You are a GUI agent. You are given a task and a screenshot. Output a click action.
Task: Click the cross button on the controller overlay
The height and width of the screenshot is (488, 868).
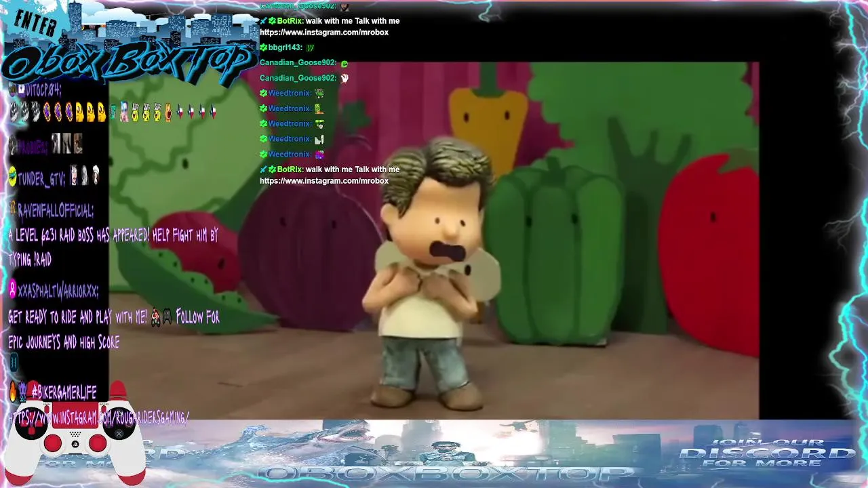[x=119, y=434]
